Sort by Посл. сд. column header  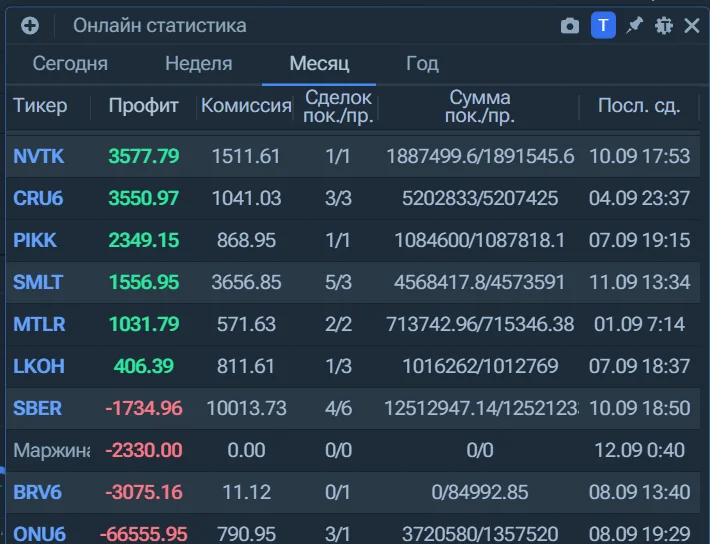tap(639, 106)
